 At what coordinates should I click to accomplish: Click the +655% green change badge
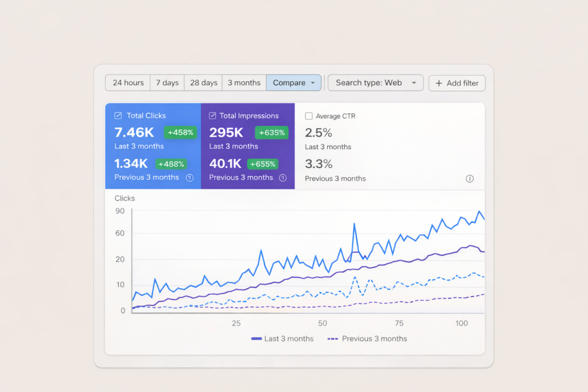click(262, 164)
